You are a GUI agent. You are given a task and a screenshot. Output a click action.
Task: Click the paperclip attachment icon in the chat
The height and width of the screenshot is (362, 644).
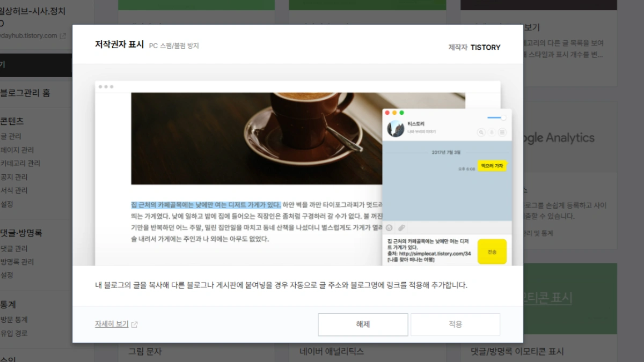click(x=401, y=228)
